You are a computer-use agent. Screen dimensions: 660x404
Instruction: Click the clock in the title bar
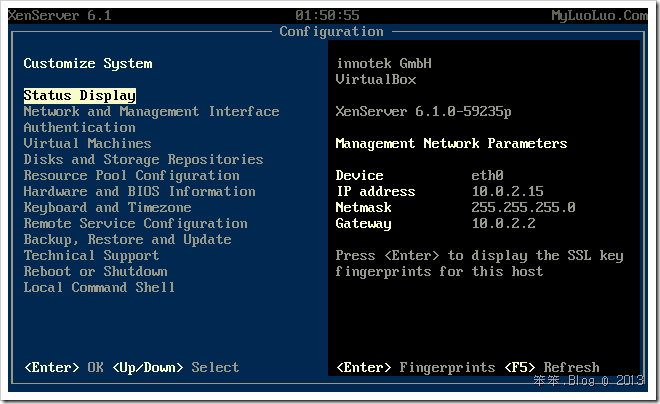(327, 16)
